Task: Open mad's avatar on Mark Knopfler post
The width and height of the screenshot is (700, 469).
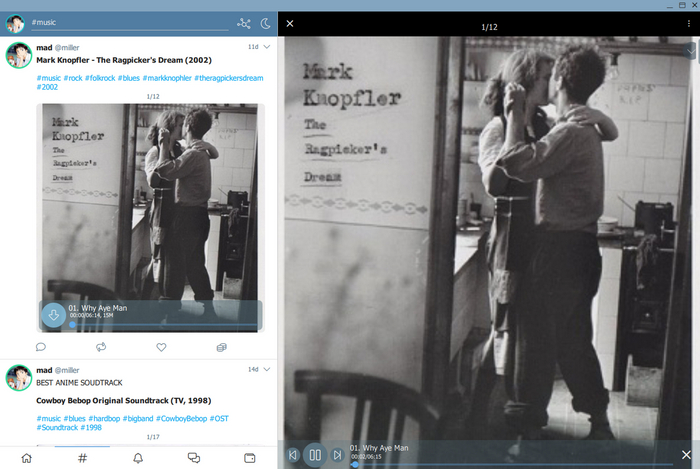Action: point(19,55)
